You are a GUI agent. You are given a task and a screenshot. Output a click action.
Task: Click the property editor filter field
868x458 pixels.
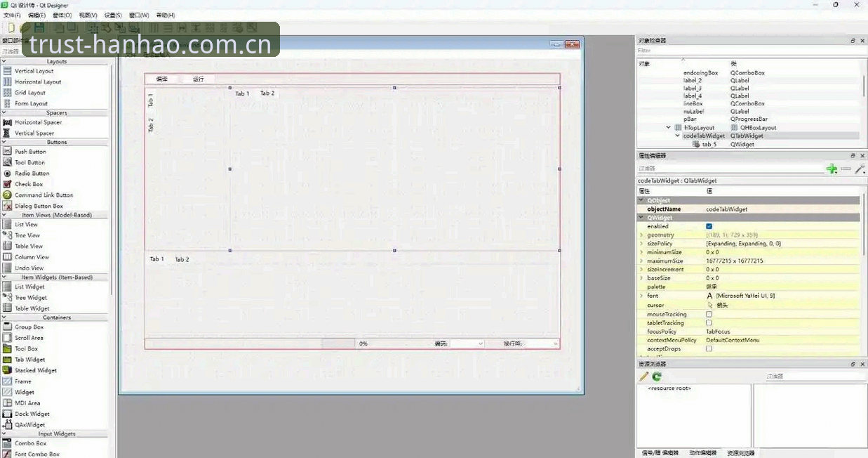tap(730, 169)
